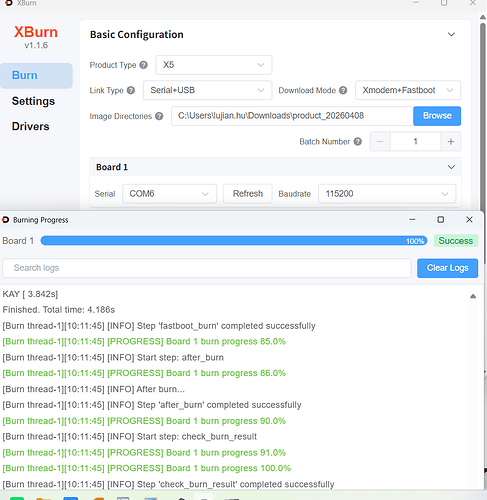Image resolution: width=487 pixels, height=500 pixels.
Task: Switch to the Burn tab
Action: (36, 76)
